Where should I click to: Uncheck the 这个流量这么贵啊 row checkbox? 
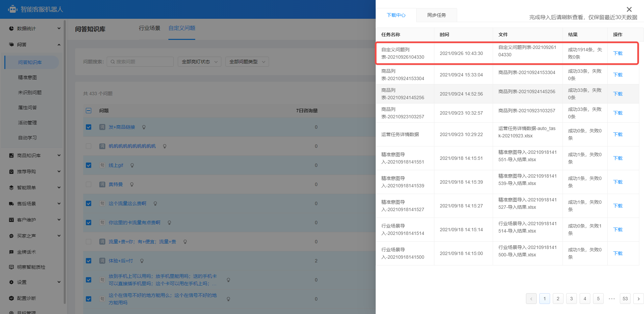pos(89,203)
